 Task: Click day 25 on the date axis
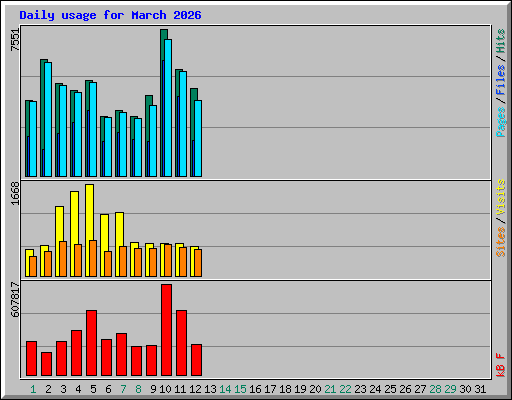point(390,389)
